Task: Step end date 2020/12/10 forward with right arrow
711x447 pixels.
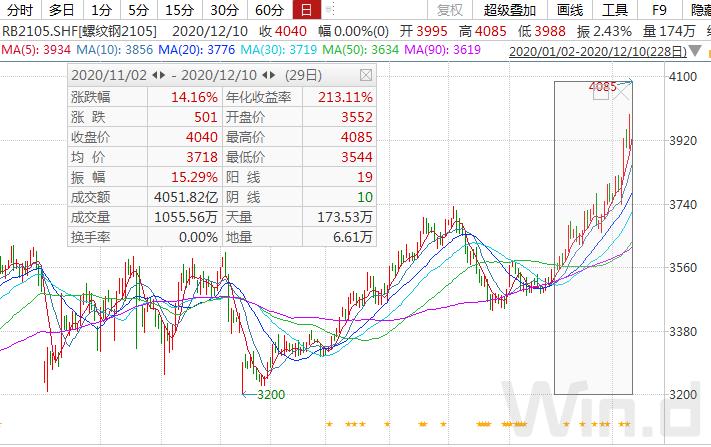Action: coord(273,75)
